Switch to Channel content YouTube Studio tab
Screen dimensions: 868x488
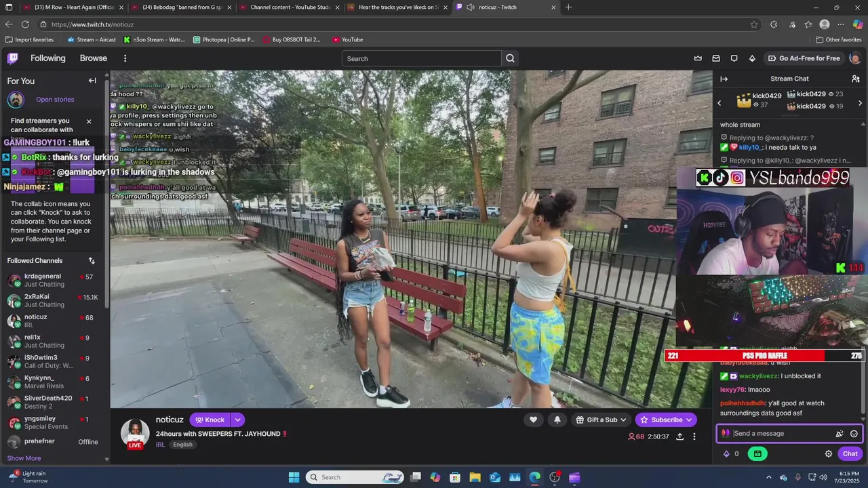click(289, 7)
